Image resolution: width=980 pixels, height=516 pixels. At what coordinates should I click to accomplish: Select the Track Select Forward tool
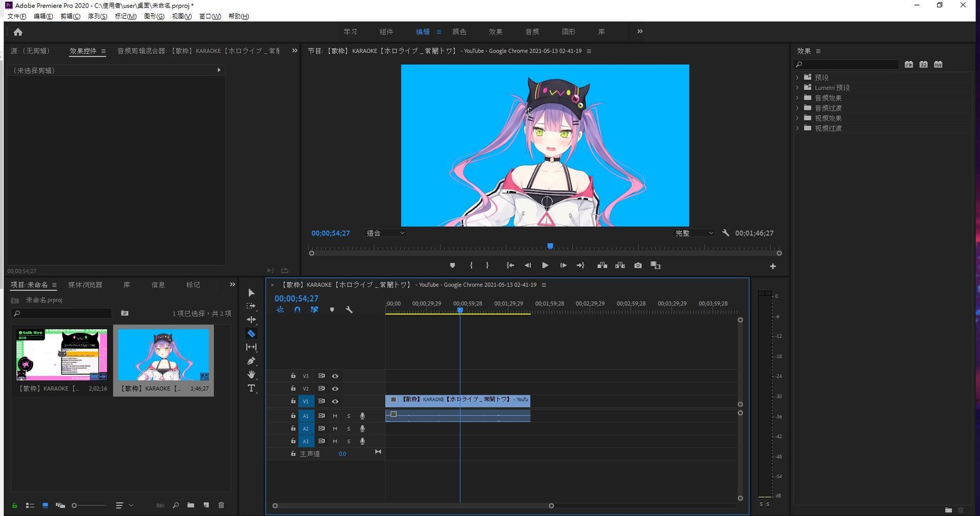click(x=251, y=306)
